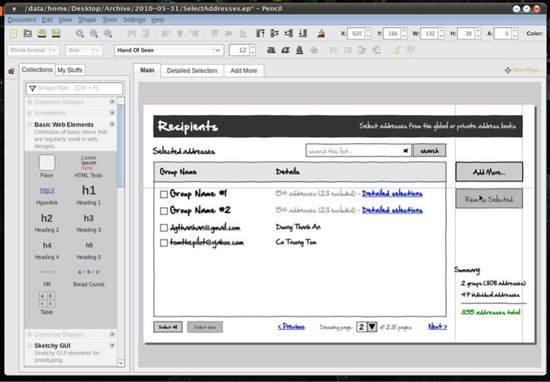
Task: Toggle bold text formatting
Action: [271, 50]
